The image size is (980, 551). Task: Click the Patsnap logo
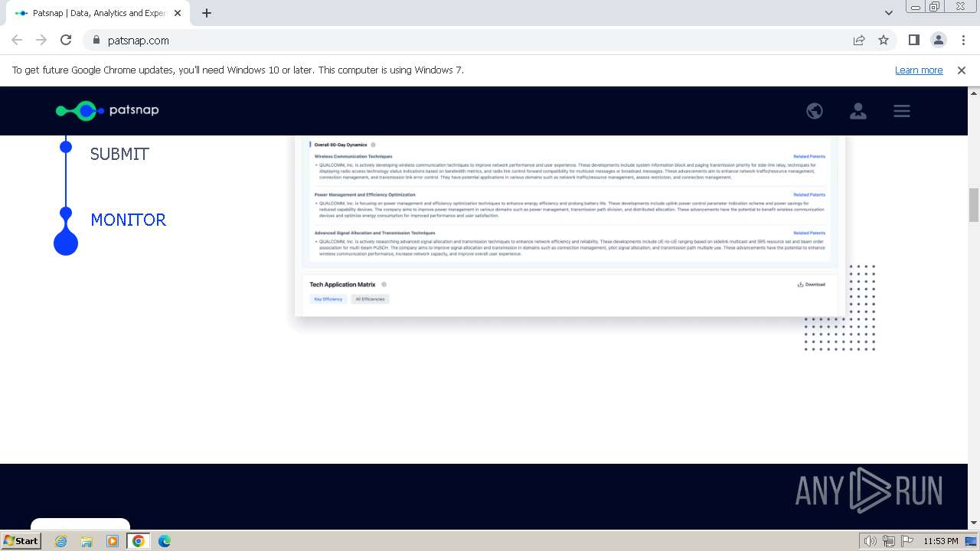tap(107, 110)
